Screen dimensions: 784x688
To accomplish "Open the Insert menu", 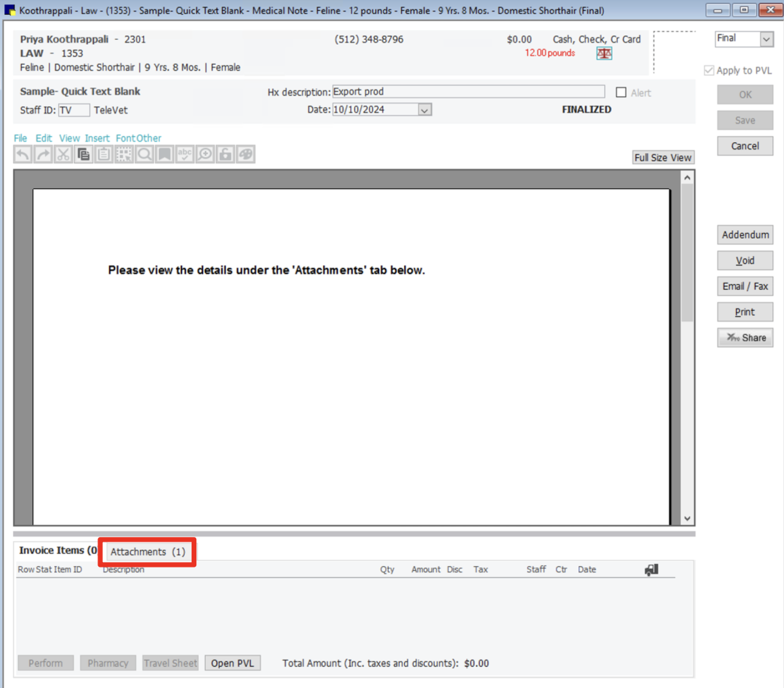I will coord(97,137).
